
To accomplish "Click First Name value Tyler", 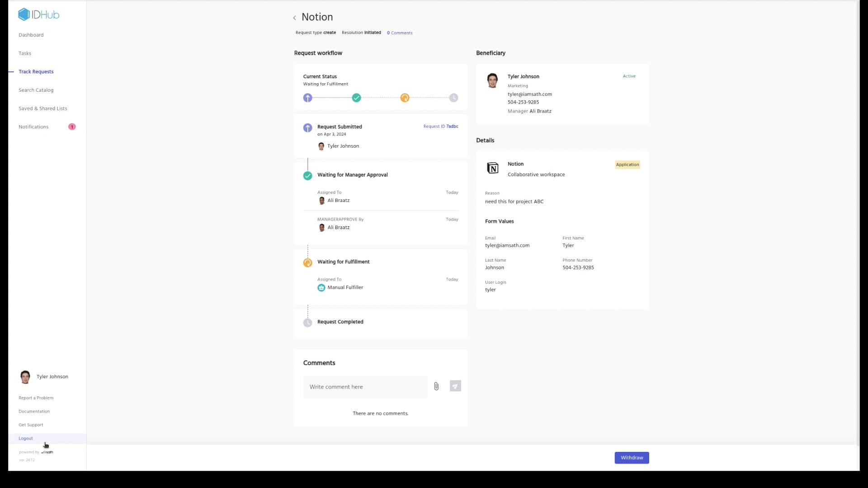I will [568, 245].
